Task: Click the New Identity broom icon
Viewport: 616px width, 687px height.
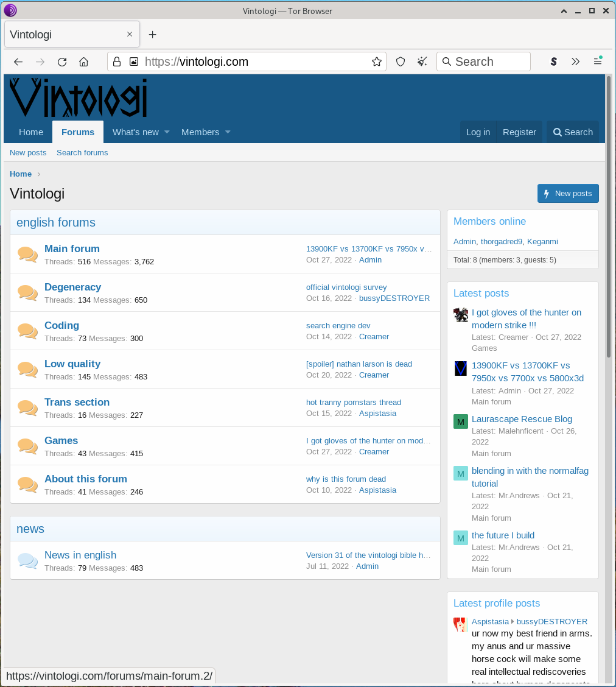Action: [422, 62]
